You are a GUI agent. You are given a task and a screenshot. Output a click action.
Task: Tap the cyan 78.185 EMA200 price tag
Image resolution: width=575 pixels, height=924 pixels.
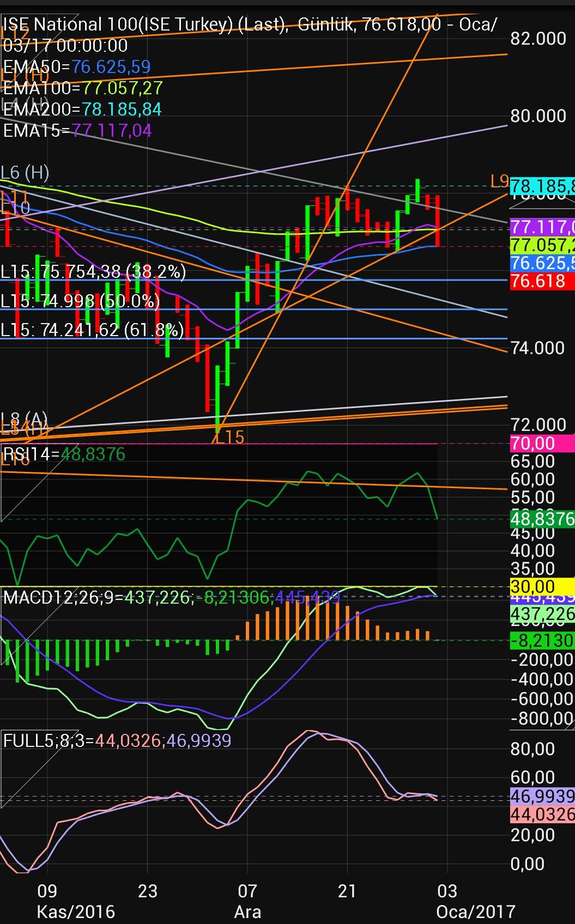[542, 186]
